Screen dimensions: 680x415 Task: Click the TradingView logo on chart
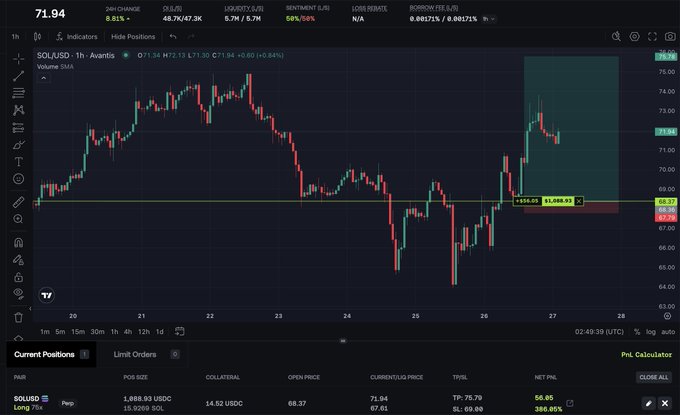(x=46, y=295)
